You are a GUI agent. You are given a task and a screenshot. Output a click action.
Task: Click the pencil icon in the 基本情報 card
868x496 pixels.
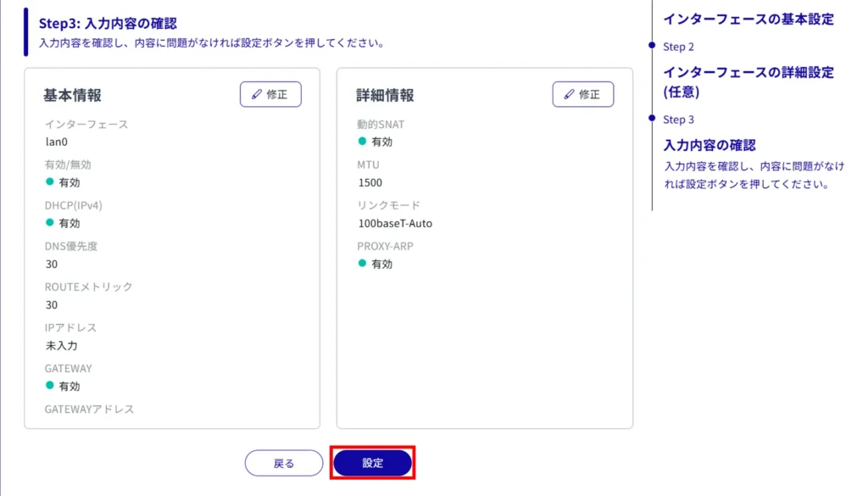point(257,95)
